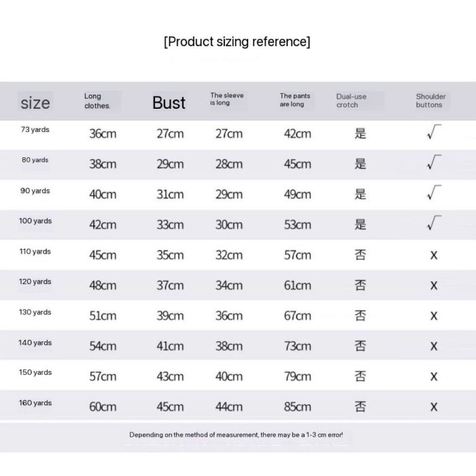476x476 pixels.
Task: Click the measurement error note at the bottom
Action: coord(240,435)
